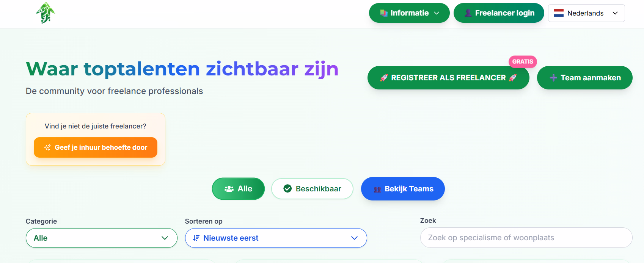Click the Bekijk Teams button
Screen dimensions: 644x263
point(403,189)
